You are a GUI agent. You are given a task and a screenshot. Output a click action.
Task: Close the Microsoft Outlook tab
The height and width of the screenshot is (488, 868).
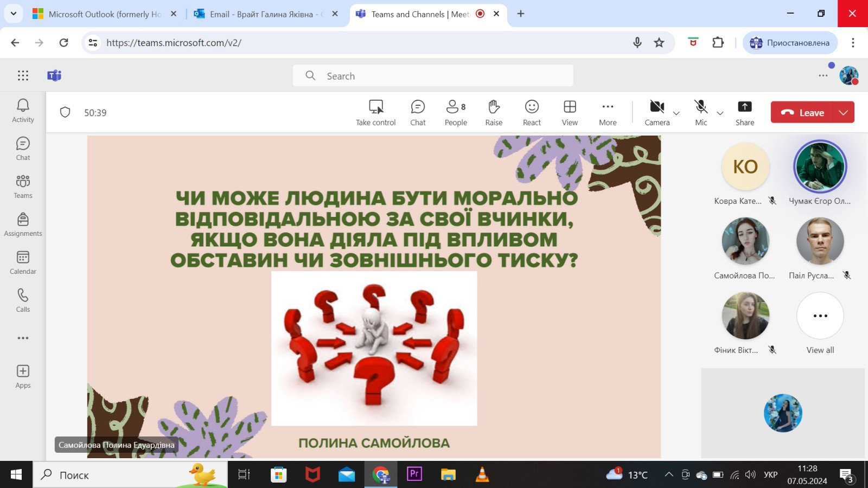pyautogui.click(x=174, y=14)
